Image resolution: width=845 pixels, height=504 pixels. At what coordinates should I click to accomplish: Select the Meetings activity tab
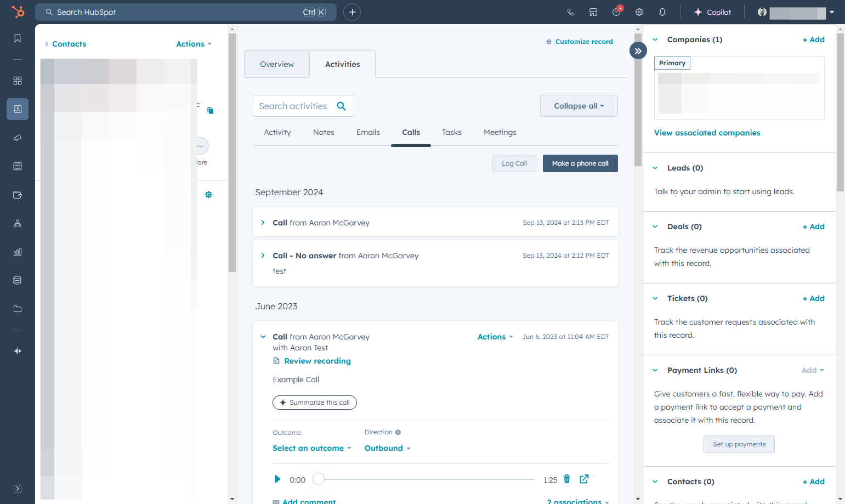coord(500,132)
